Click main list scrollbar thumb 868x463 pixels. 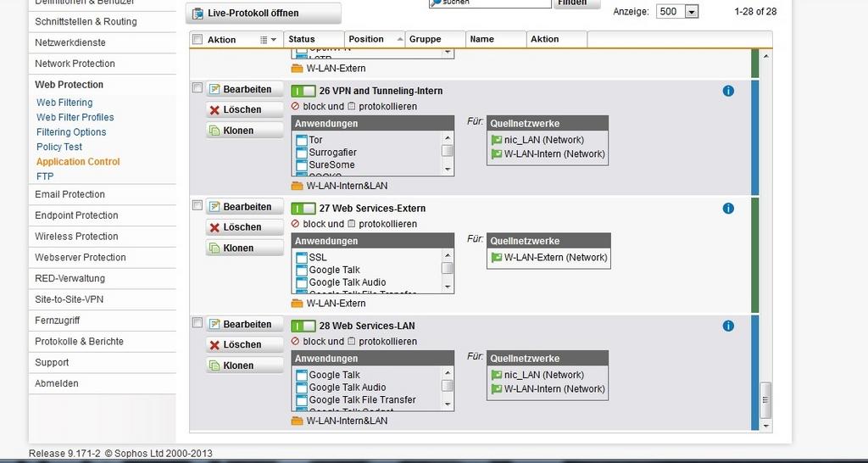[765, 400]
